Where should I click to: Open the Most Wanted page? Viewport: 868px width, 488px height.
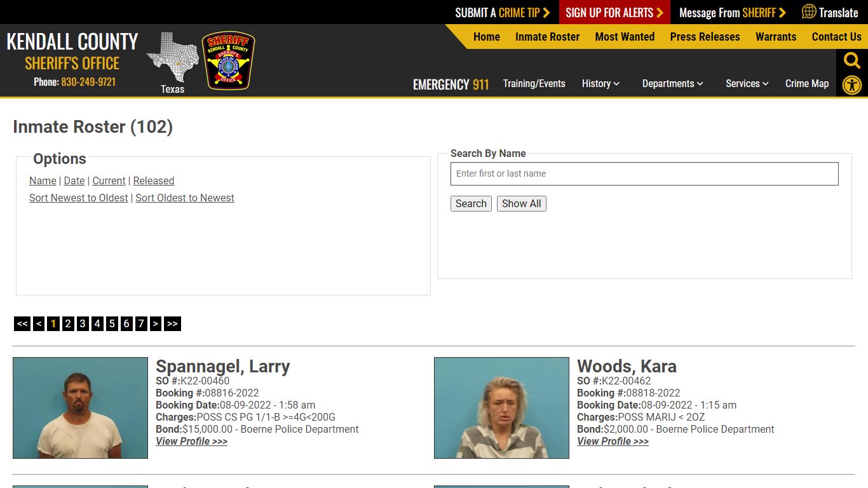(x=625, y=37)
